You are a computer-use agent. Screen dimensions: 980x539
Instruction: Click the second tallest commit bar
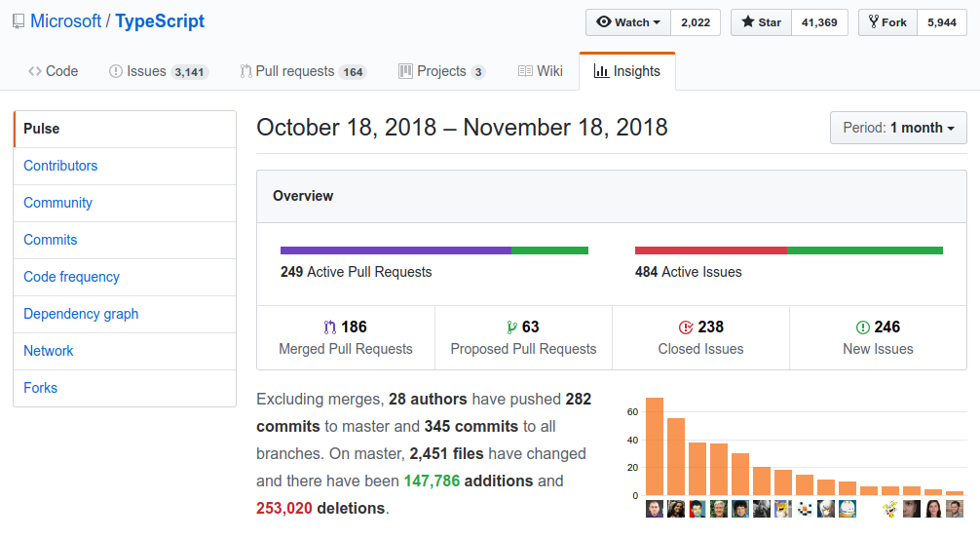(676, 456)
